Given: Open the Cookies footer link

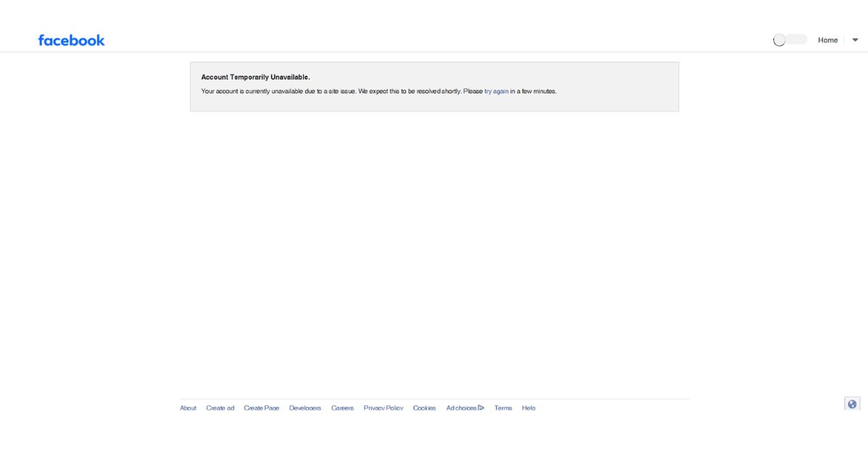Looking at the screenshot, I should [x=425, y=408].
